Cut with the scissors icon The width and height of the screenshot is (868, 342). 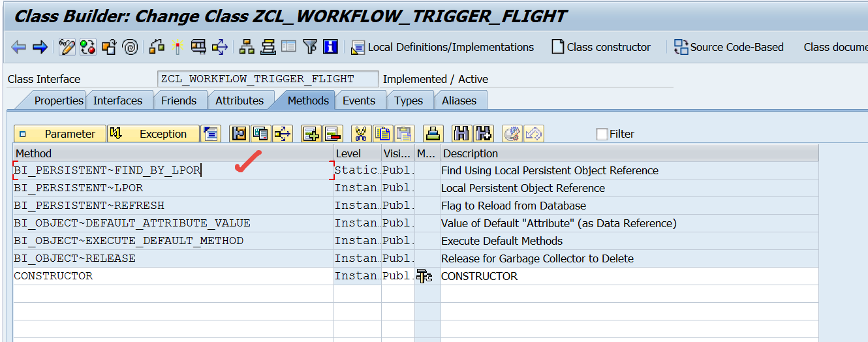tap(361, 134)
